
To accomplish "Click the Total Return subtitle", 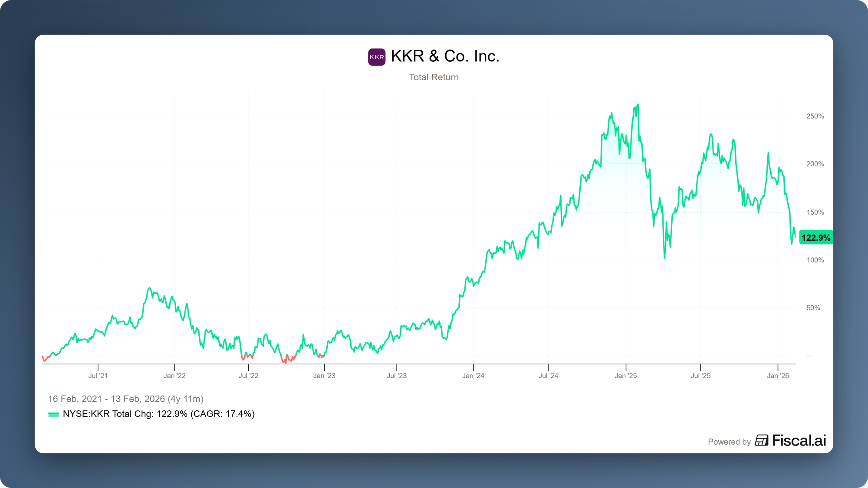I will 434,77.
